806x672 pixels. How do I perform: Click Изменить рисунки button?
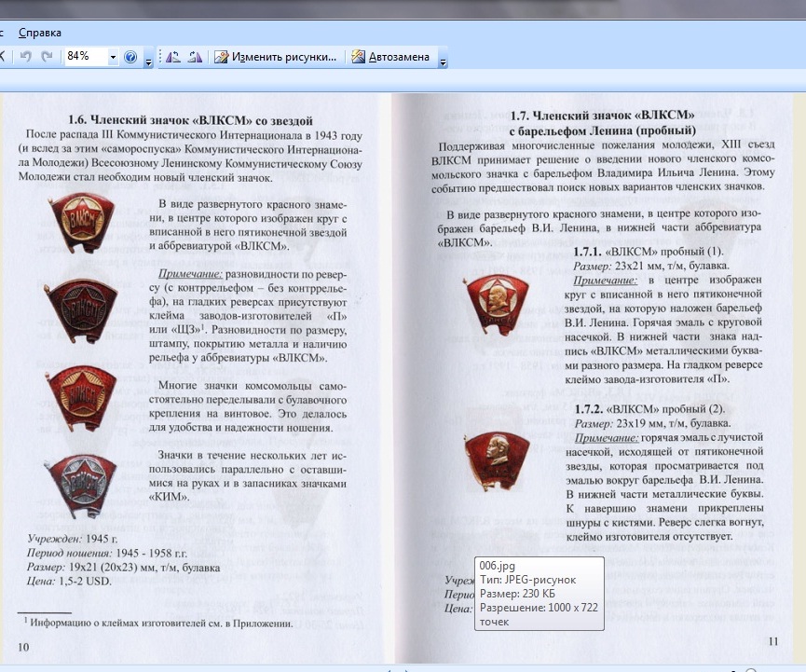point(276,57)
